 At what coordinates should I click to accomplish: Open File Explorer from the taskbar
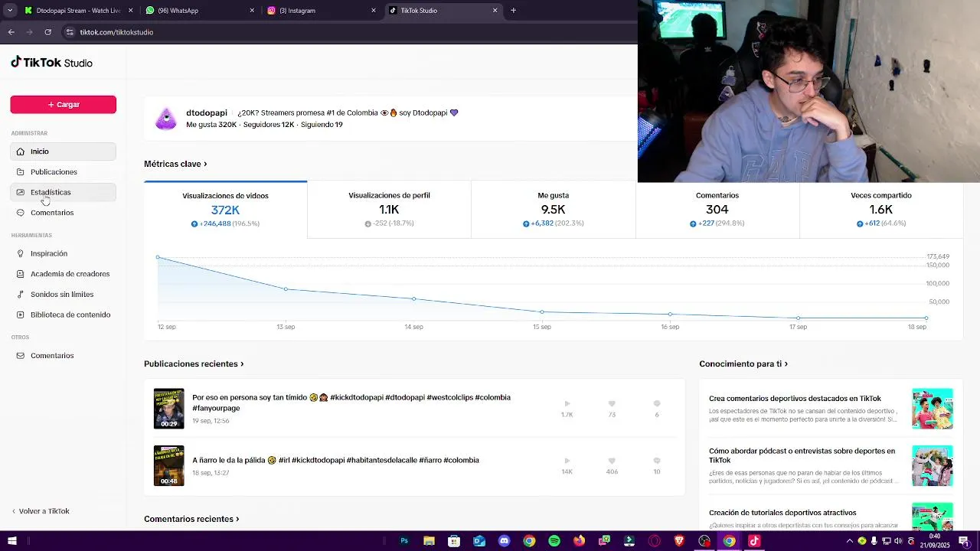pyautogui.click(x=429, y=541)
